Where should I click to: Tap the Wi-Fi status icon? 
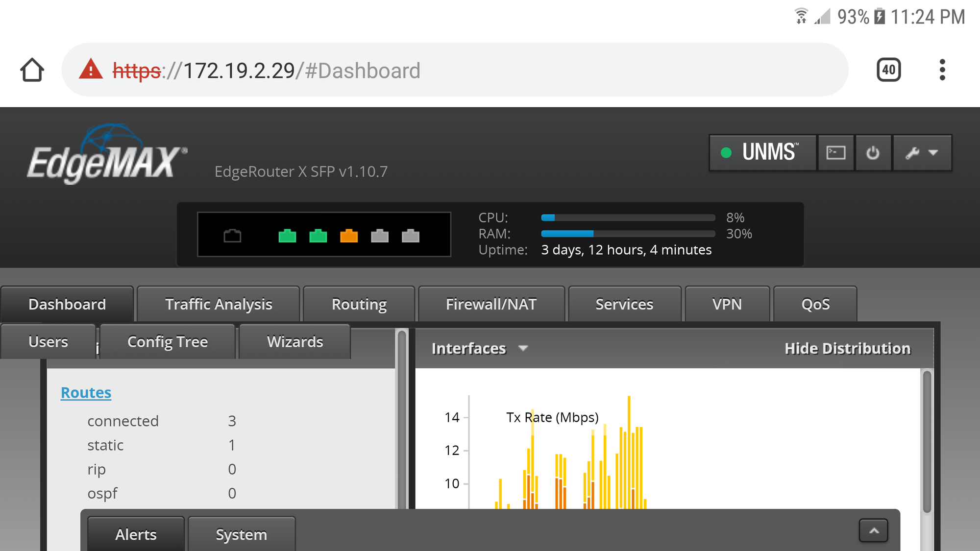click(801, 16)
